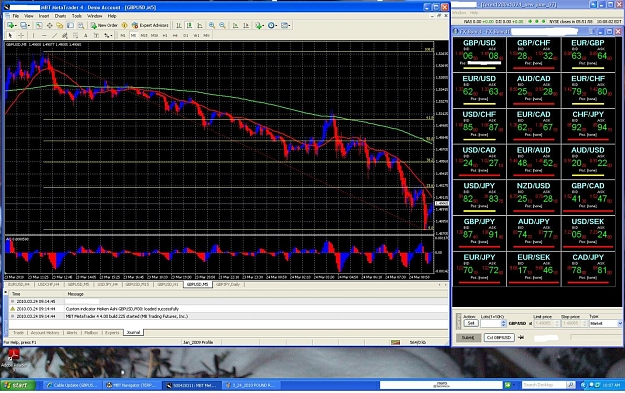Click the Cxl GBP/USD button
This screenshot has height=393, width=625.
[499, 337]
